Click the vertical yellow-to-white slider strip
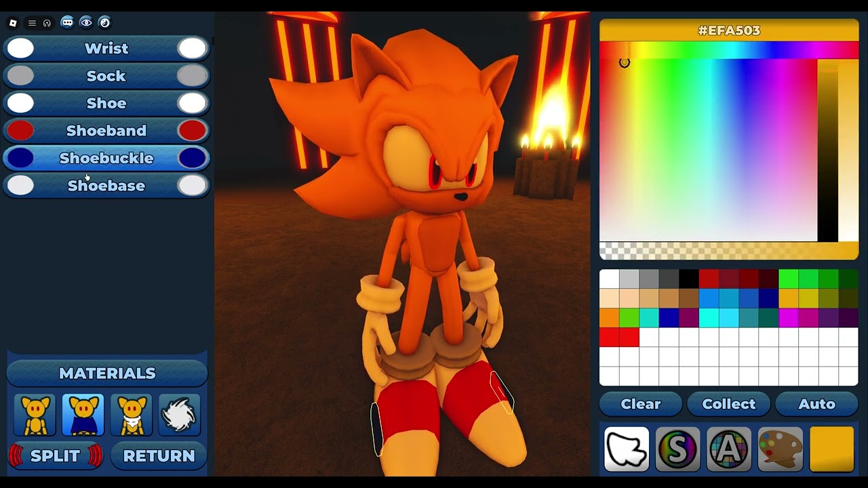Viewport: 868px width, 488px height. click(x=848, y=150)
